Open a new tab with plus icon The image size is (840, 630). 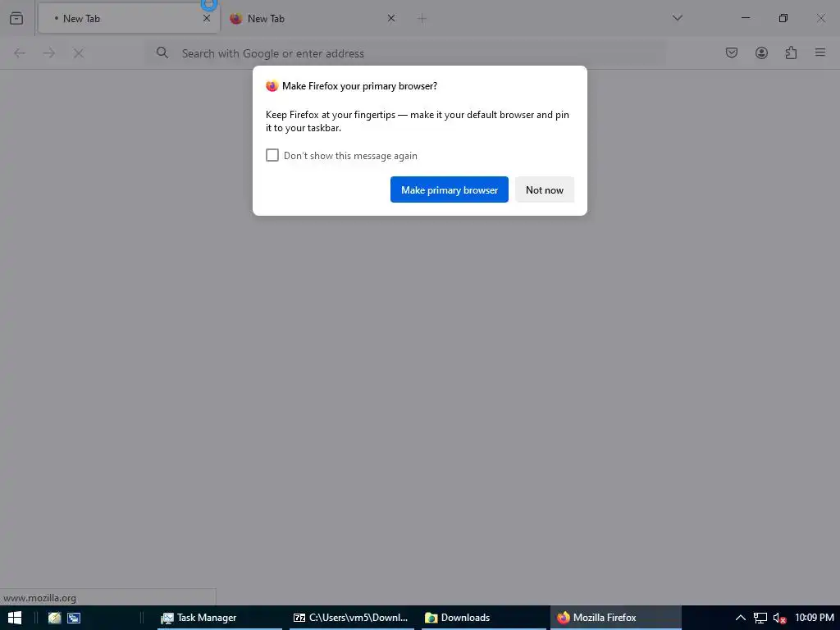tap(422, 19)
